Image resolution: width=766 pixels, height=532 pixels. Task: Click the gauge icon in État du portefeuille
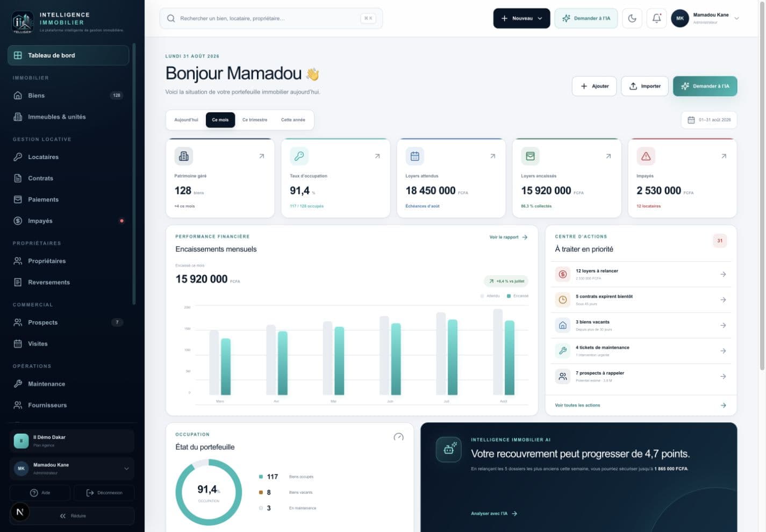[x=398, y=437]
